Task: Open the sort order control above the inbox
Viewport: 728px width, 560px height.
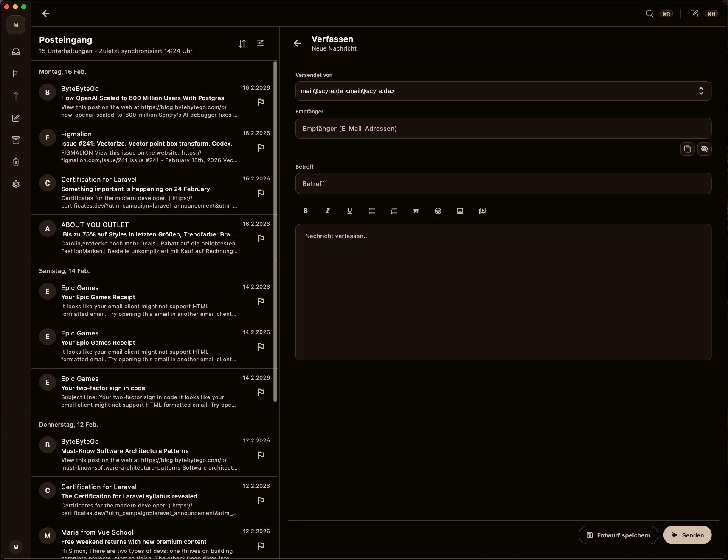Action: point(242,43)
